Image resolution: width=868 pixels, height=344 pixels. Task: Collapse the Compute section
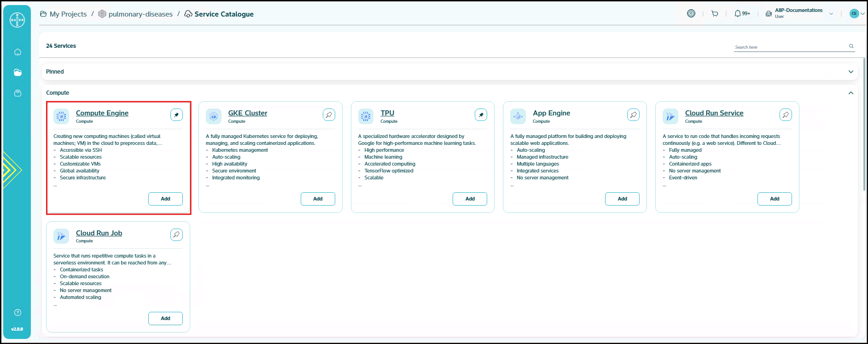pyautogui.click(x=851, y=93)
